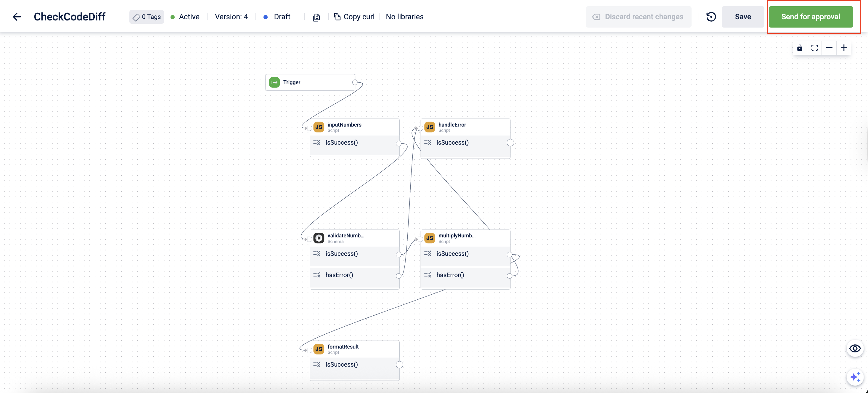Fit the canvas to the screen

814,48
